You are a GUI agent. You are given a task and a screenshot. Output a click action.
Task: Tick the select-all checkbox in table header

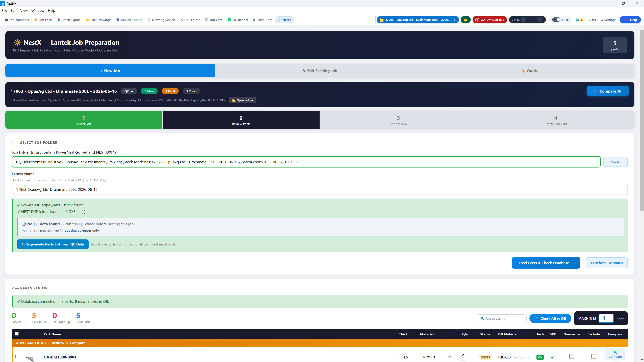tap(17, 333)
